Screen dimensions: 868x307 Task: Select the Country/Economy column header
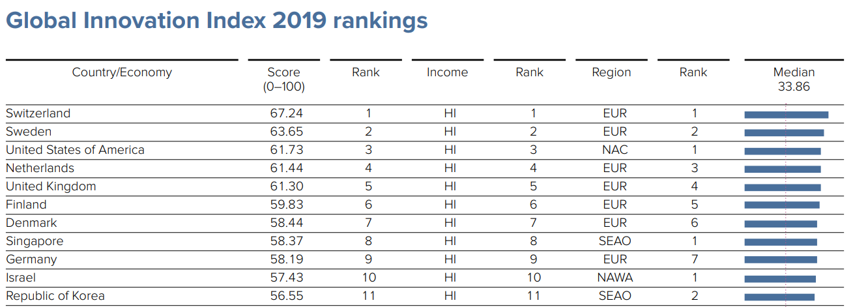(122, 72)
